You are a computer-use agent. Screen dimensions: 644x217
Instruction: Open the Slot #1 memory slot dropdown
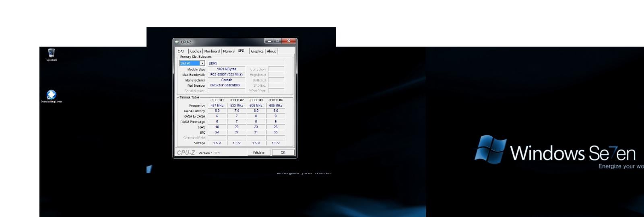pos(192,63)
